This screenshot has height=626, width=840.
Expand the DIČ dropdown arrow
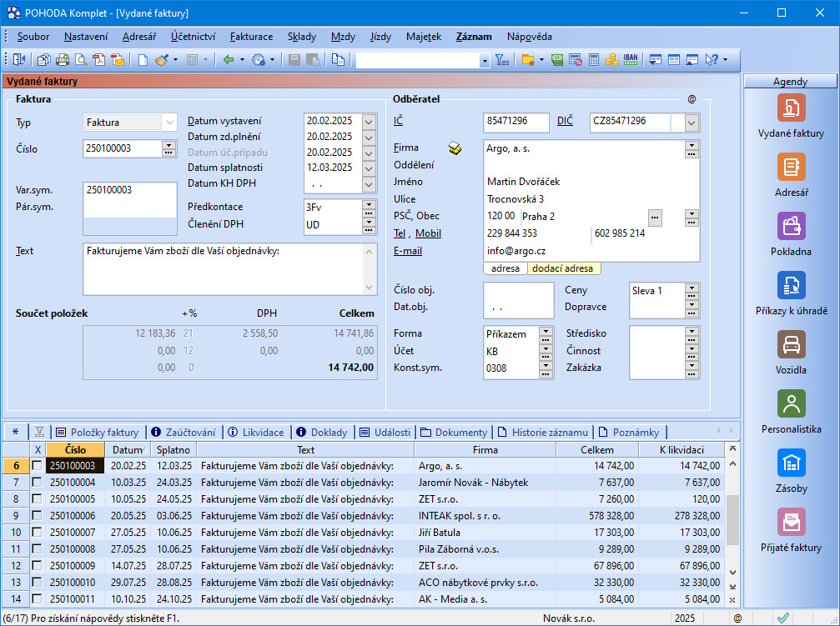(x=692, y=123)
